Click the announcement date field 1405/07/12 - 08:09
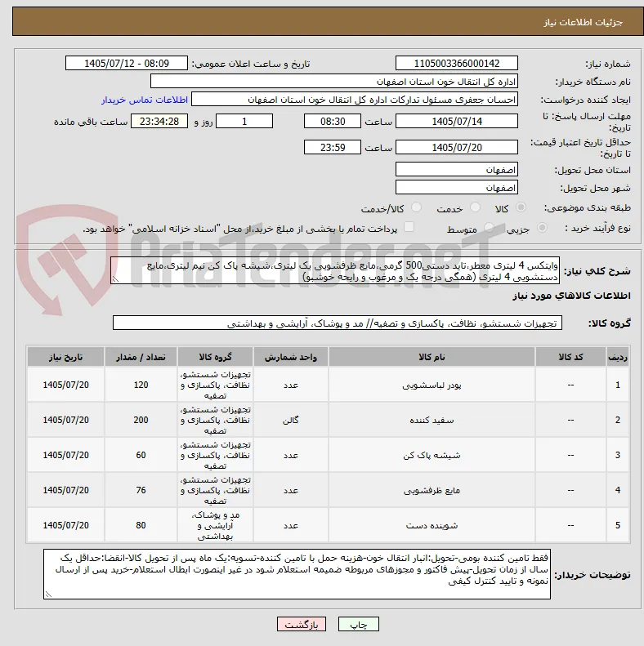 click(x=127, y=64)
